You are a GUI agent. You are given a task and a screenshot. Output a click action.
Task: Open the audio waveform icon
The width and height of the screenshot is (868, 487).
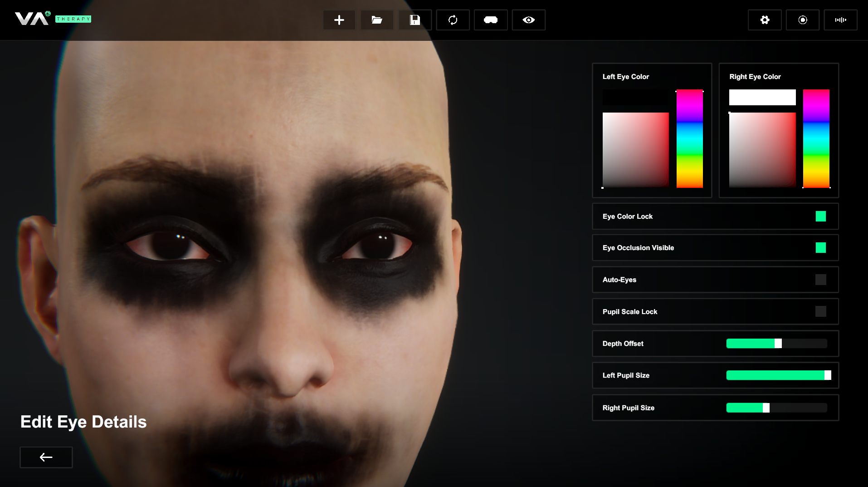click(x=840, y=20)
